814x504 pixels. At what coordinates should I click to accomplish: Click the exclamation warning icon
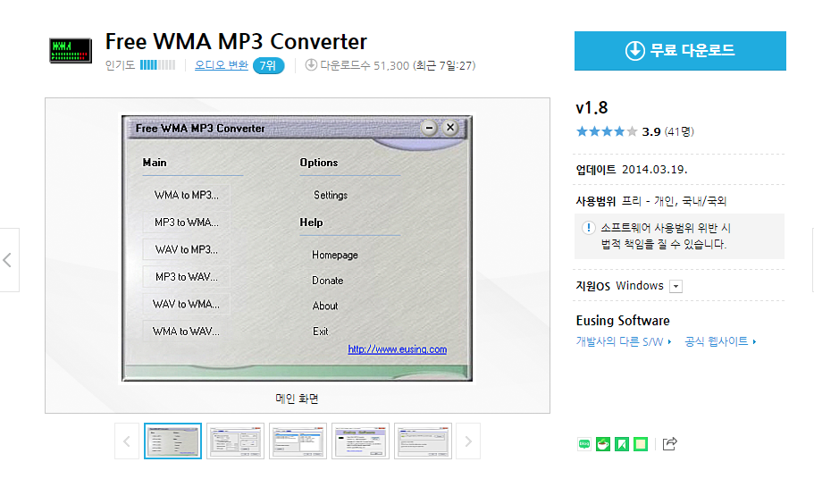pos(588,227)
